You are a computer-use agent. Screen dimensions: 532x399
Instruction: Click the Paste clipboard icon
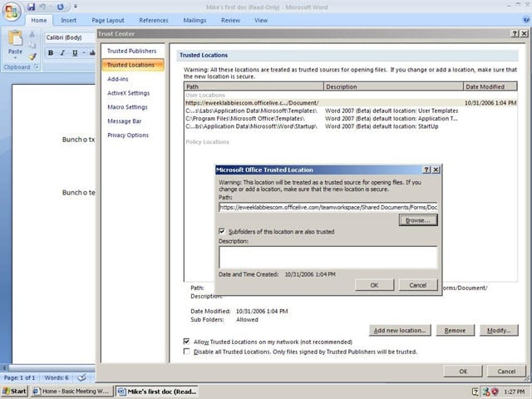[15, 38]
